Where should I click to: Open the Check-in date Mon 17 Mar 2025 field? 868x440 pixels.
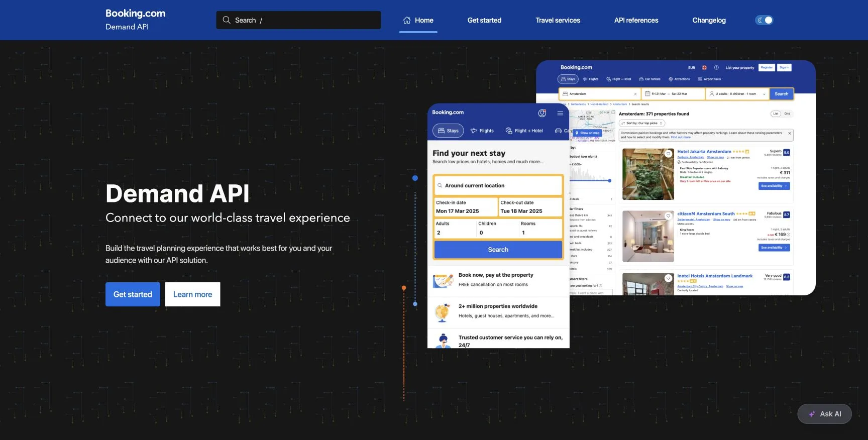tap(466, 207)
